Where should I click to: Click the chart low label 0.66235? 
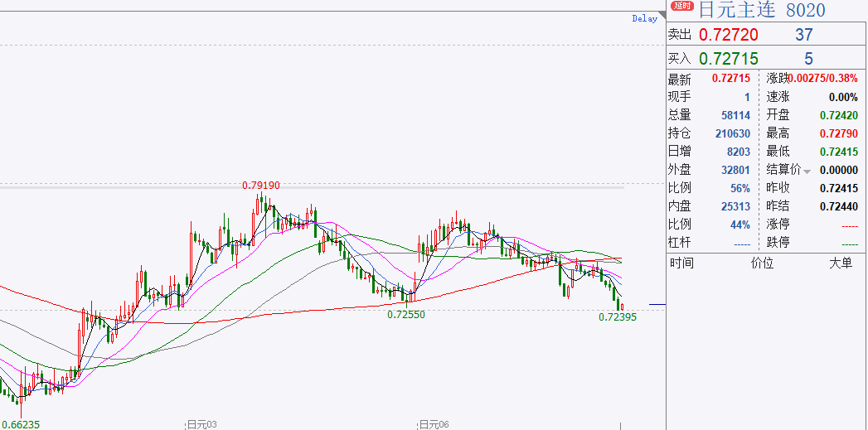pyautogui.click(x=20, y=424)
